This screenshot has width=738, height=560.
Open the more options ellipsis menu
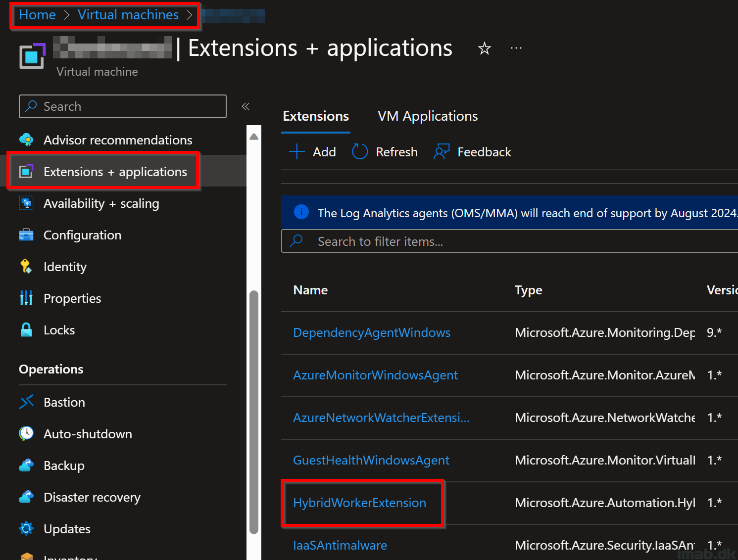tap(516, 48)
